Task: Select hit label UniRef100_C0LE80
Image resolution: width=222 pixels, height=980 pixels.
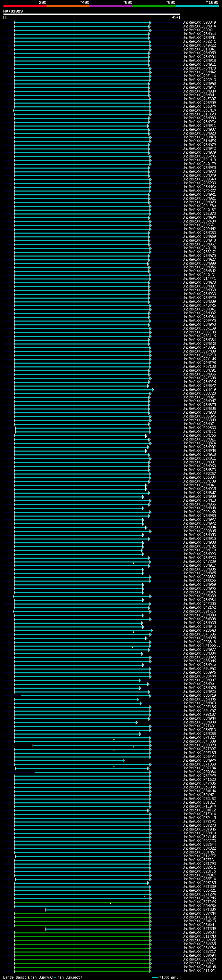Action: click(x=199, y=206)
